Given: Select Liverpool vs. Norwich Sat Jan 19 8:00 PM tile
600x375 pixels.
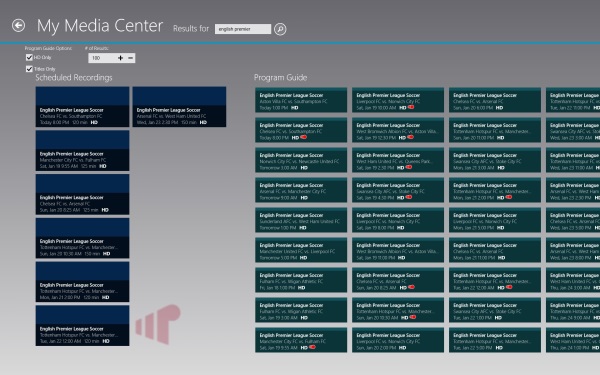Looking at the screenshot, I should coord(398,220).
